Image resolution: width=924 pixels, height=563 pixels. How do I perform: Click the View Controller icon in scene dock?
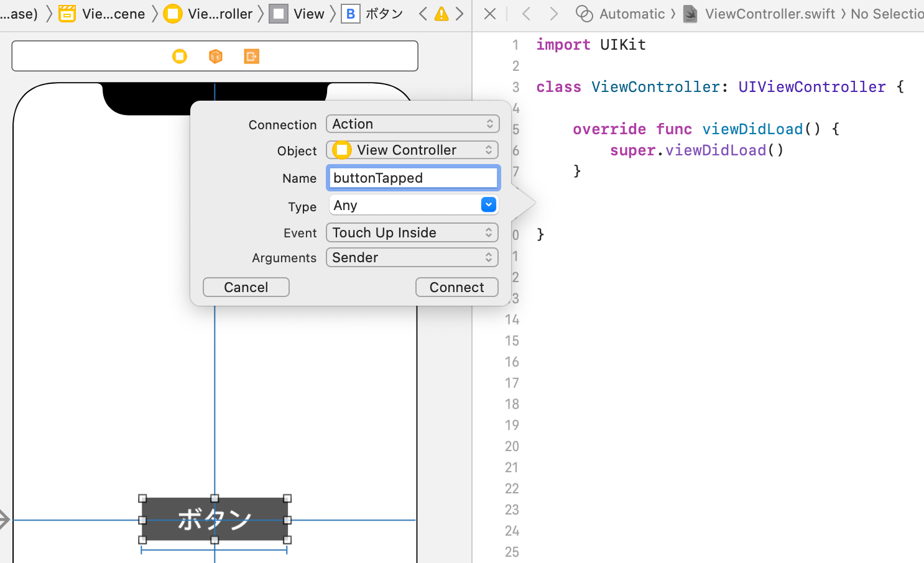(x=180, y=57)
